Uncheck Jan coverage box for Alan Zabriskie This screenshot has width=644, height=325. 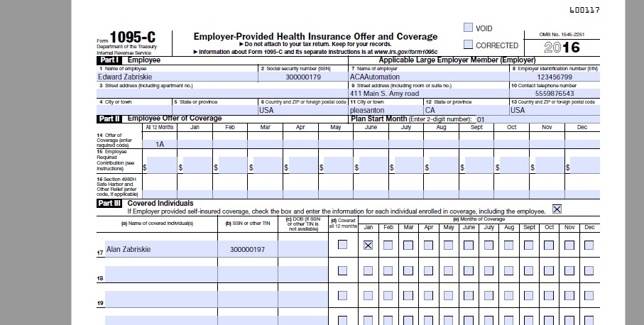click(368, 245)
